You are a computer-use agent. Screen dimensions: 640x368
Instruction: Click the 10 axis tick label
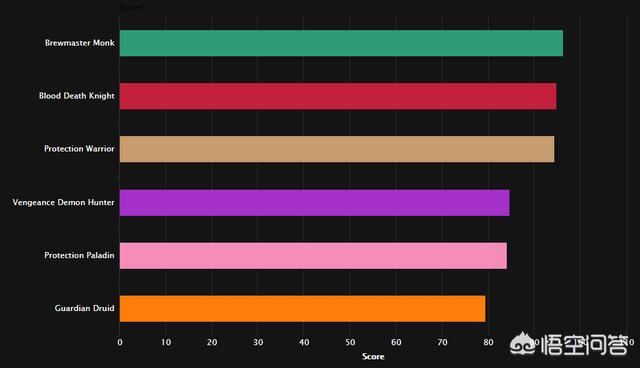(166, 342)
